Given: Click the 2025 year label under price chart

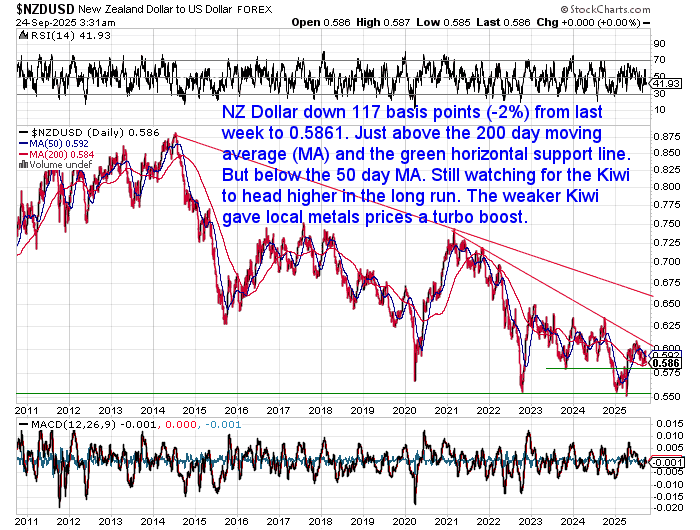Looking at the screenshot, I should coord(614,410).
